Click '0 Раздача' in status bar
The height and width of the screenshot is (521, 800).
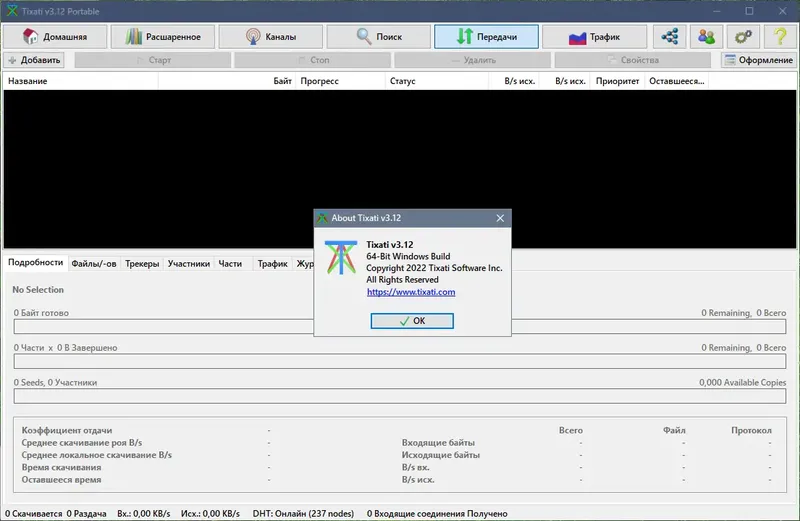pos(86,513)
